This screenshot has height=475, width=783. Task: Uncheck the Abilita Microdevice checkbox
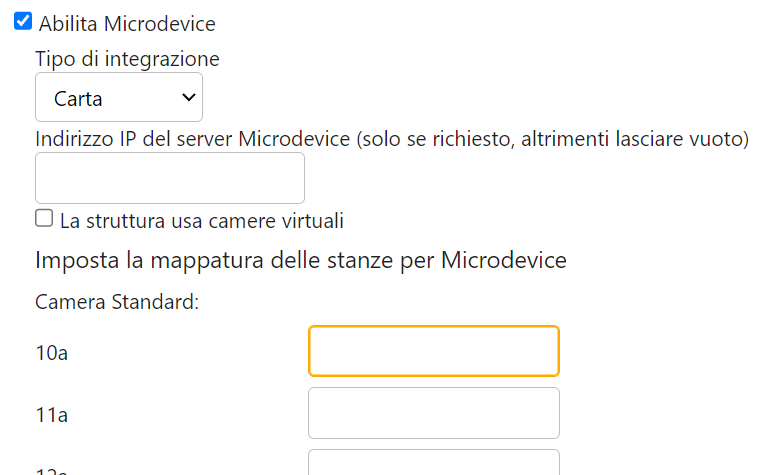click(23, 21)
